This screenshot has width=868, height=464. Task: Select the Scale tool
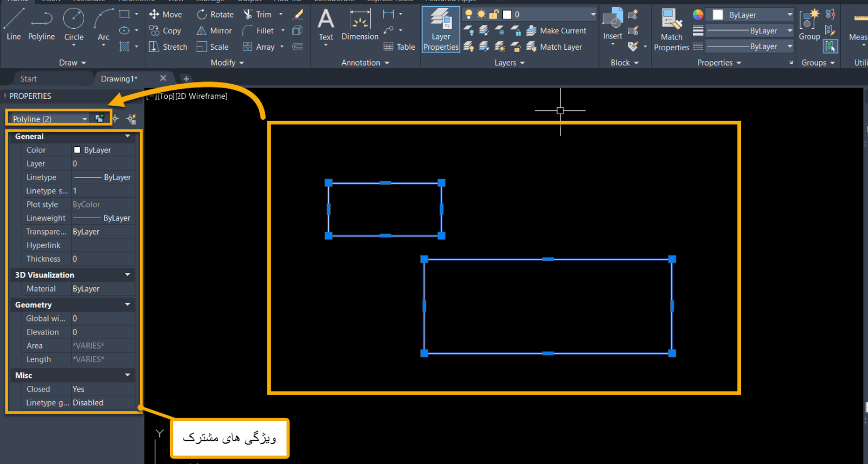212,47
